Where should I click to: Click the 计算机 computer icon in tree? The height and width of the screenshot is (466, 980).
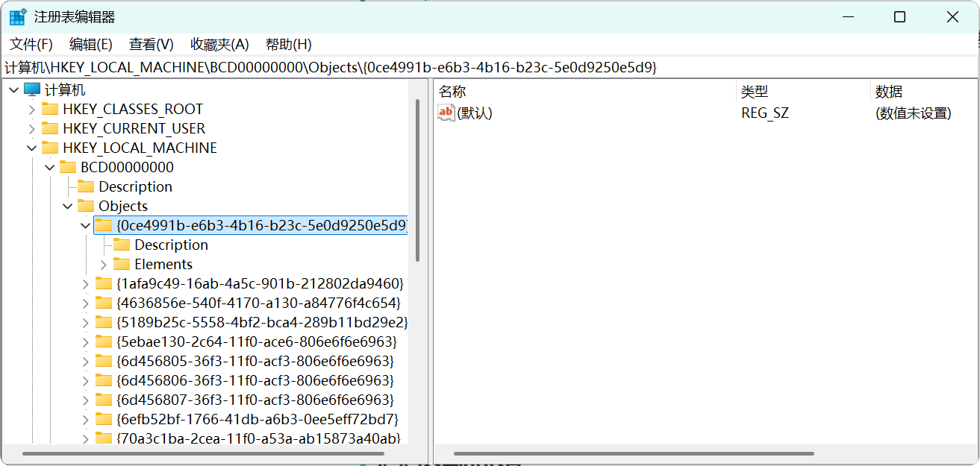pyautogui.click(x=32, y=90)
